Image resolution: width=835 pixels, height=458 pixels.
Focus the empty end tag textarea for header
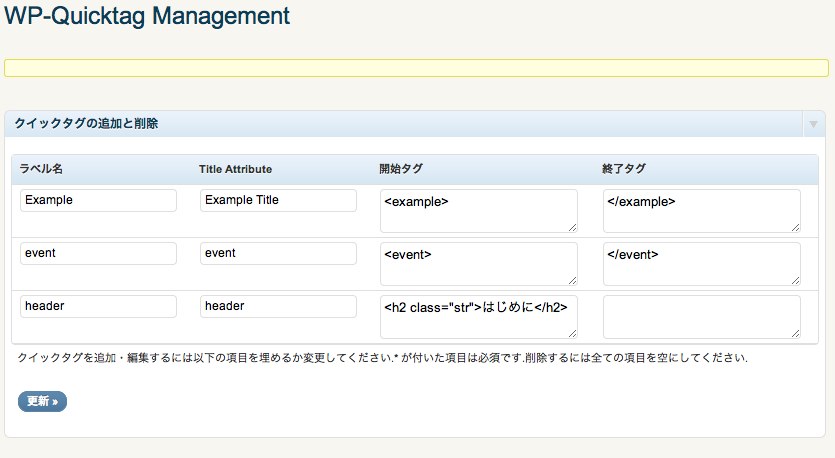tap(702, 317)
